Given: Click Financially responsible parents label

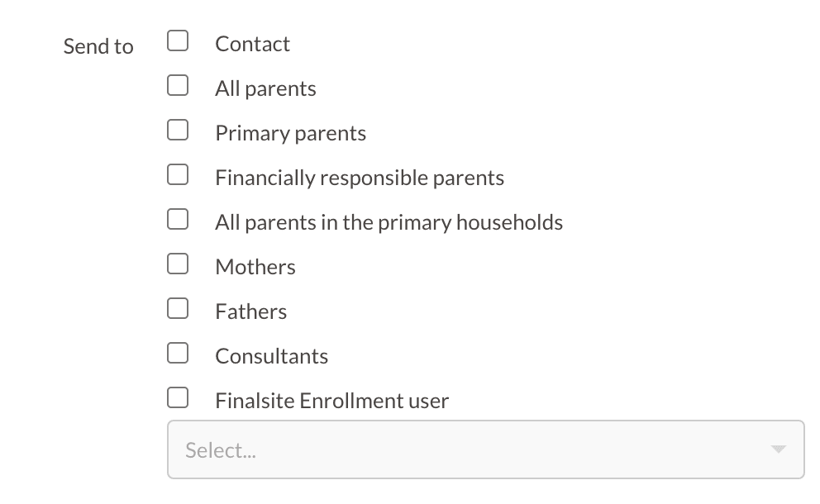Looking at the screenshot, I should pos(359,178).
